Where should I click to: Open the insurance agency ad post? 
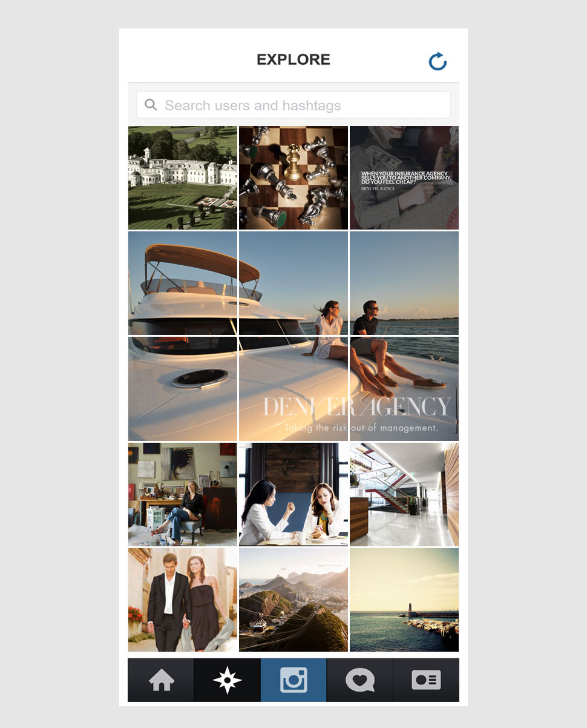pyautogui.click(x=404, y=177)
